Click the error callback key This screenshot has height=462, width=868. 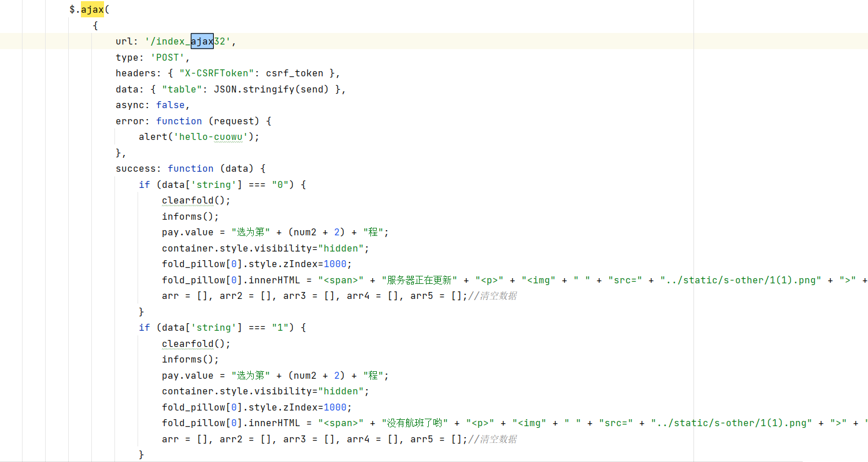(x=130, y=121)
